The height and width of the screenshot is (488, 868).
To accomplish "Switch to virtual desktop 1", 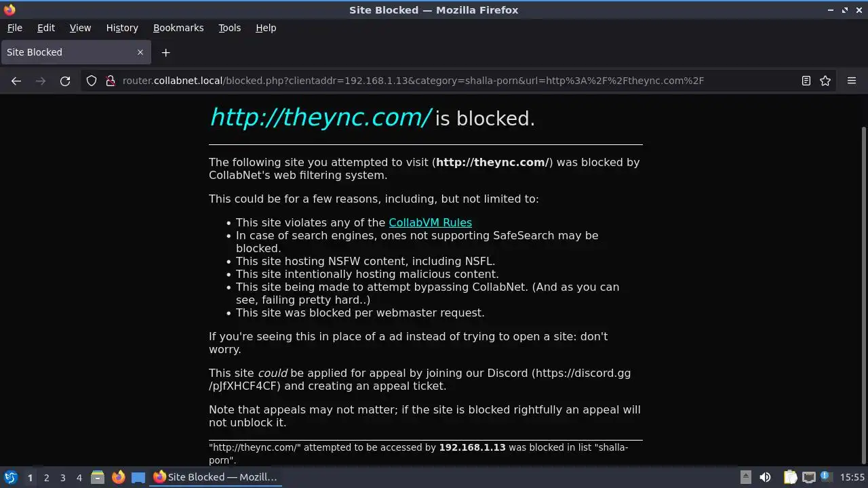I will 30,478.
